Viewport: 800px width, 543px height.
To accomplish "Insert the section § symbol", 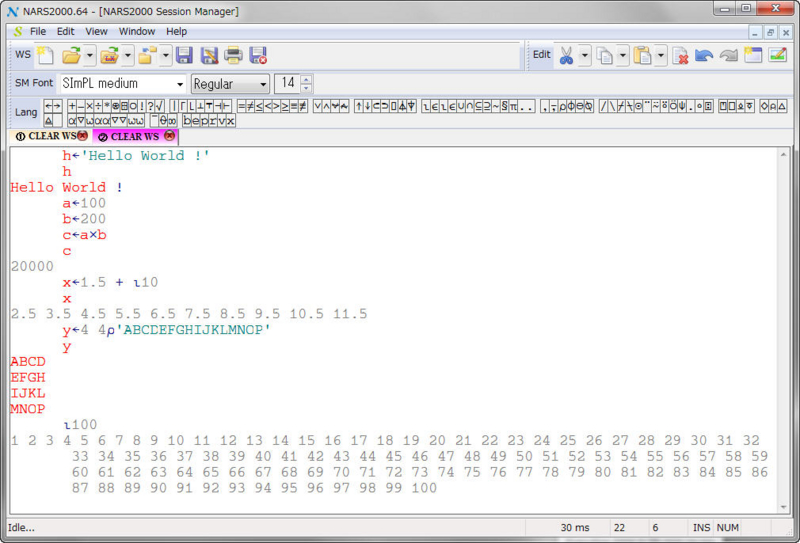I will (505, 106).
